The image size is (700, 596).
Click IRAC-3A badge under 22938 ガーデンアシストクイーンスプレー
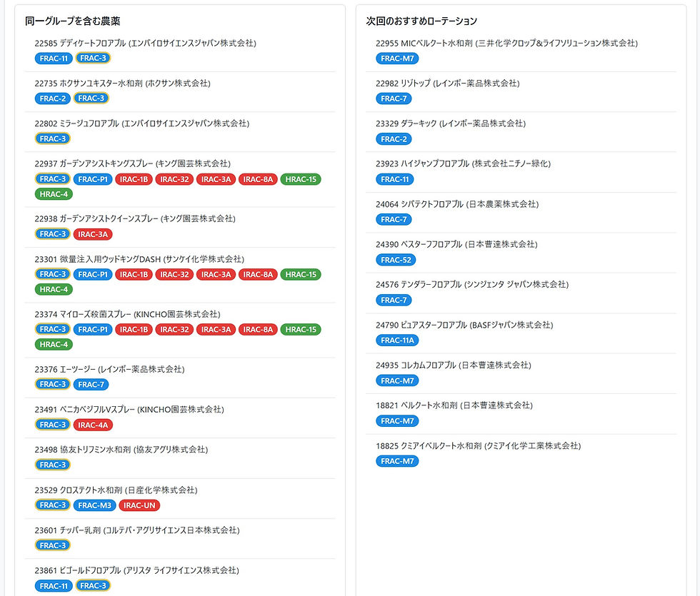(93, 234)
